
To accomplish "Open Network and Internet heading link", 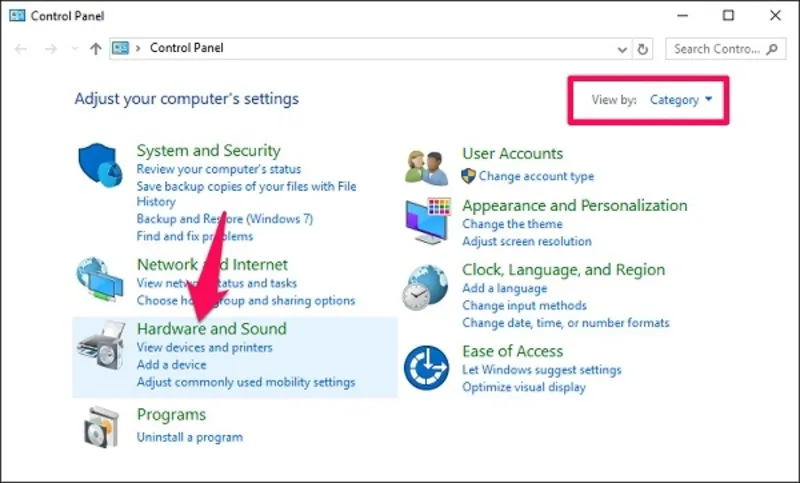I will tap(212, 264).
